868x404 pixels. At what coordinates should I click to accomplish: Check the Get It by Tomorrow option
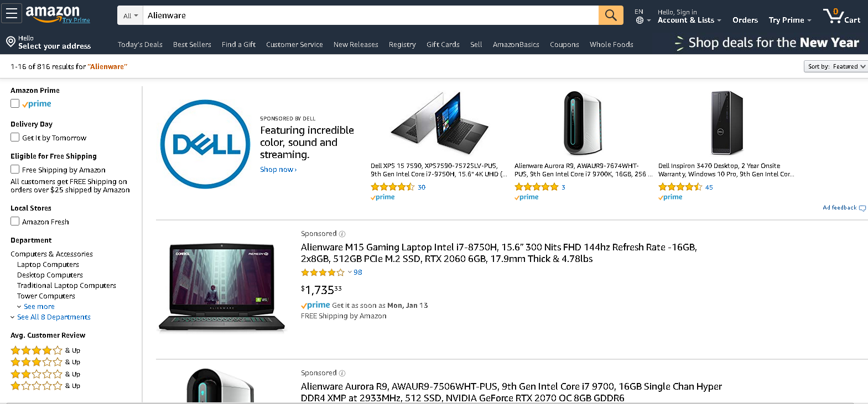(x=15, y=137)
